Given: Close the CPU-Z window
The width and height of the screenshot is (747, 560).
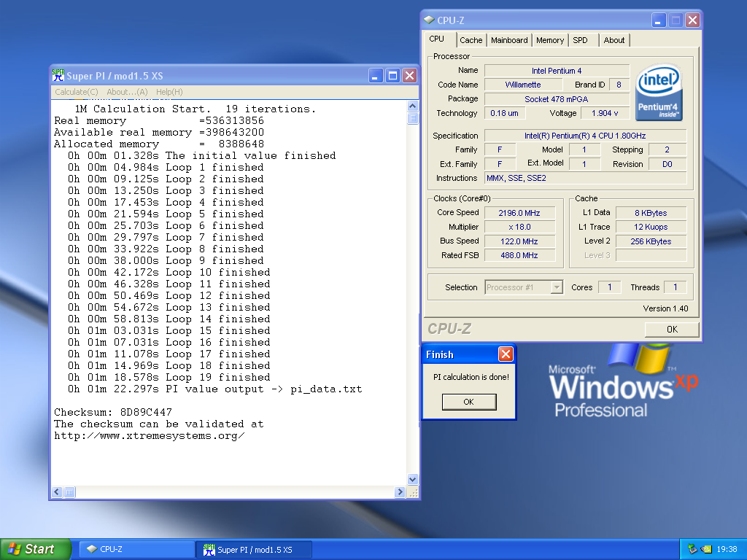Looking at the screenshot, I should pos(693,20).
